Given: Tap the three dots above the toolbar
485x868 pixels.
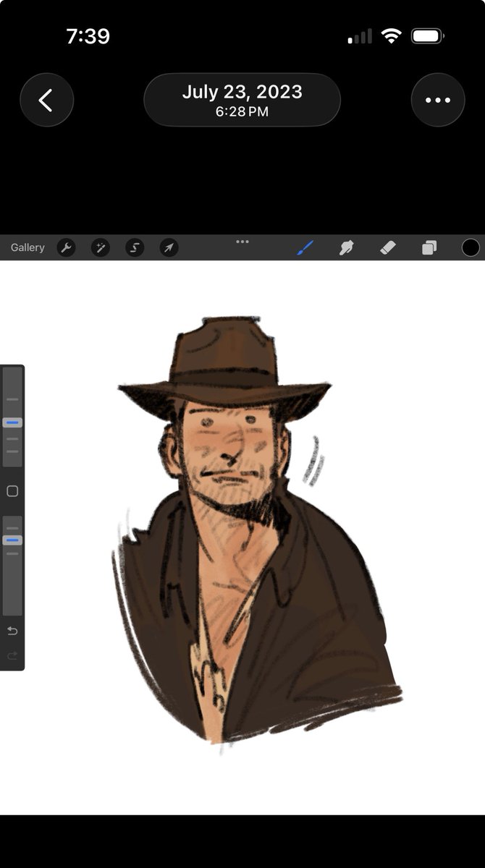Looking at the screenshot, I should tap(242, 242).
